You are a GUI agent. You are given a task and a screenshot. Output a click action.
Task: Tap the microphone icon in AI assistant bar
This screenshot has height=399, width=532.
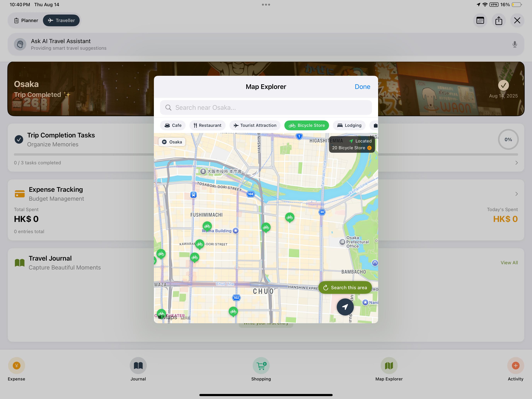coord(514,44)
